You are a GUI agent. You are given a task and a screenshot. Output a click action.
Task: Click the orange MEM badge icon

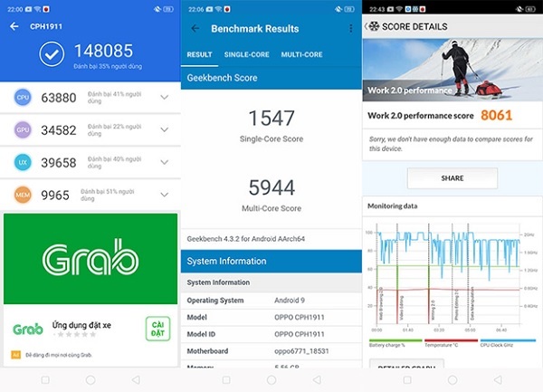click(x=24, y=195)
